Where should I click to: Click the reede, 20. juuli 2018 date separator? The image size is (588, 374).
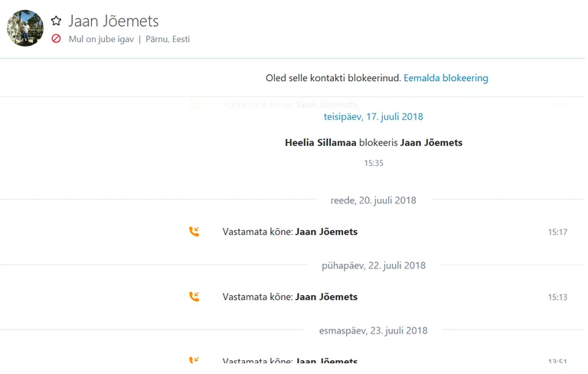(373, 200)
